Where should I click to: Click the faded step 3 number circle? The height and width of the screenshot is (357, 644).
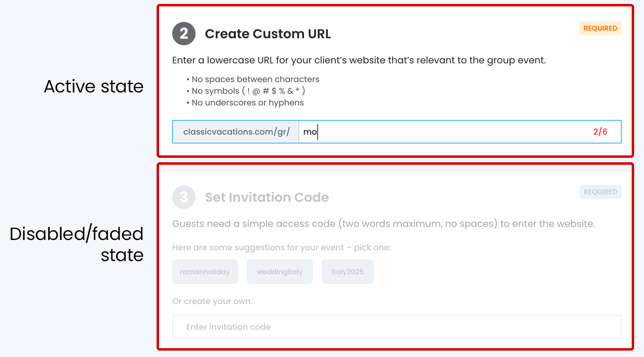[184, 197]
